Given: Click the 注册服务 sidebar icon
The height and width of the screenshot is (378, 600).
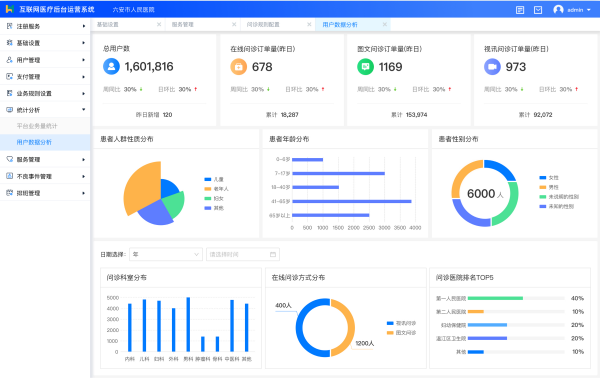Looking at the screenshot, I should (10, 26).
